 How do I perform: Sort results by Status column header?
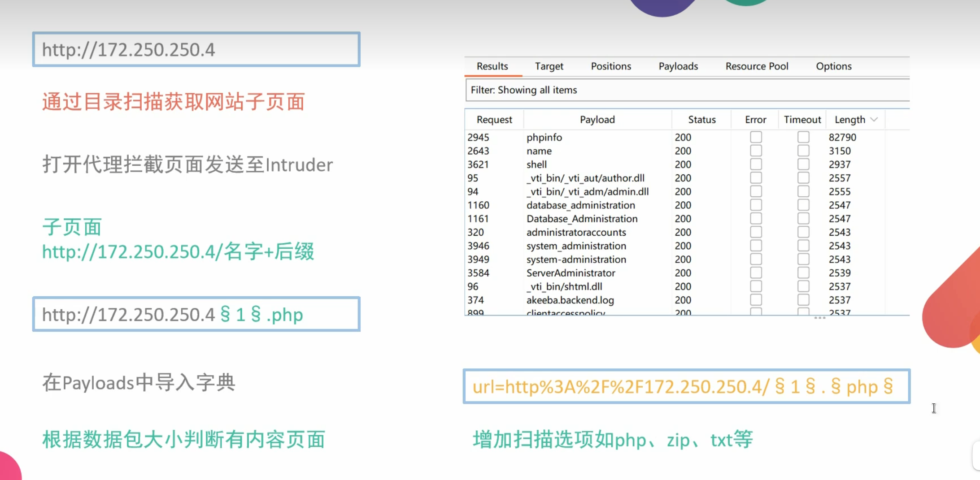point(701,120)
